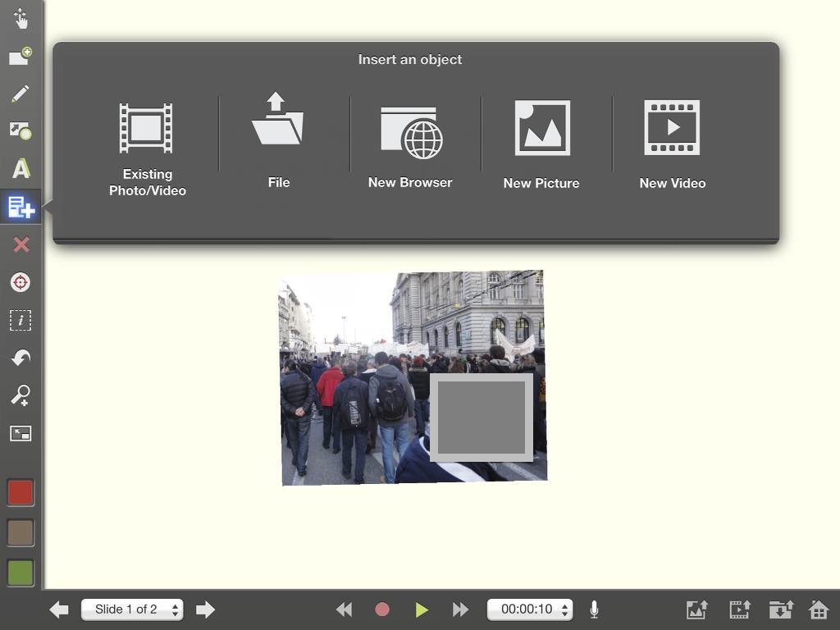Pick the red color swatch

pos(21,493)
